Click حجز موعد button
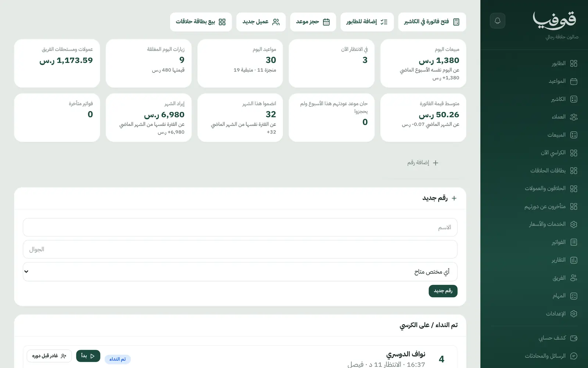588x368 pixels. pos(313,22)
